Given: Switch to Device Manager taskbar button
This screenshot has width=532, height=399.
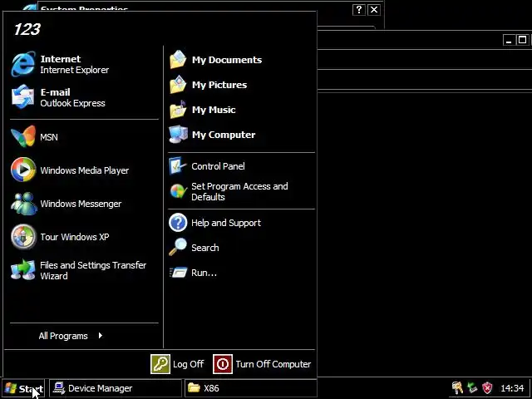Looking at the screenshot, I should click(116, 388).
